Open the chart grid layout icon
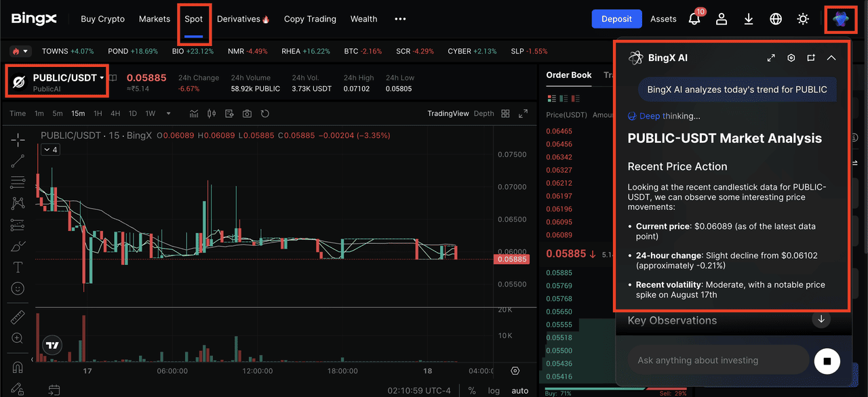Viewport: 868px width, 397px height. click(x=505, y=113)
